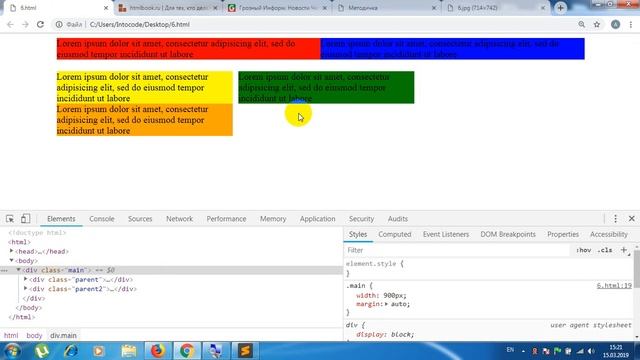The height and width of the screenshot is (360, 640).
Task: Collapse the body node in DOM tree
Action: [x=11, y=260]
